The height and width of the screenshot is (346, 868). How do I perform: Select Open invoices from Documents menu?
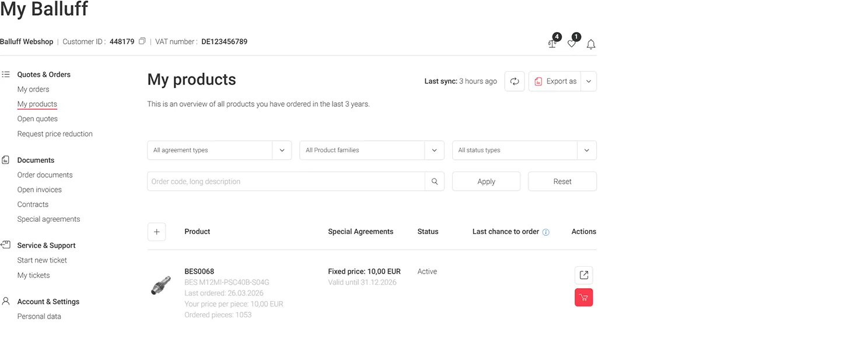point(39,190)
